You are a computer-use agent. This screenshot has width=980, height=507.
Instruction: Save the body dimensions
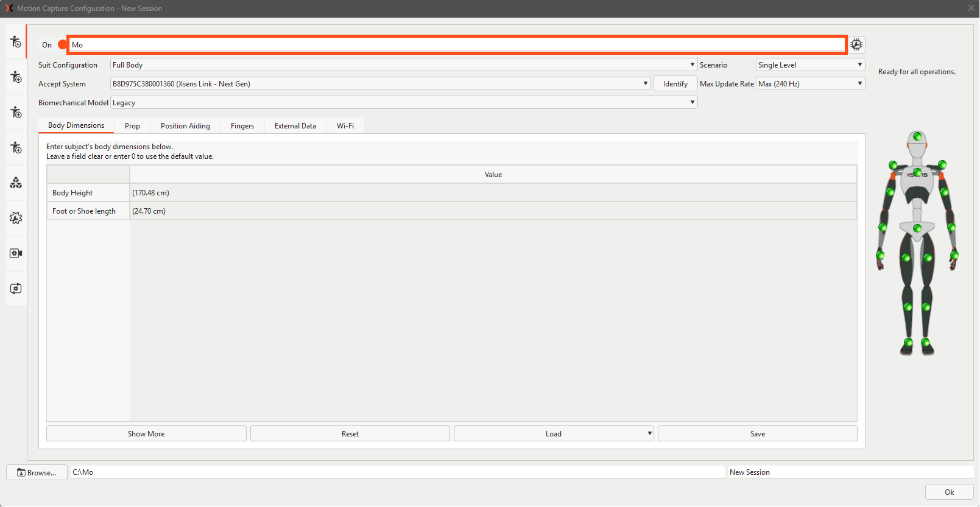758,434
